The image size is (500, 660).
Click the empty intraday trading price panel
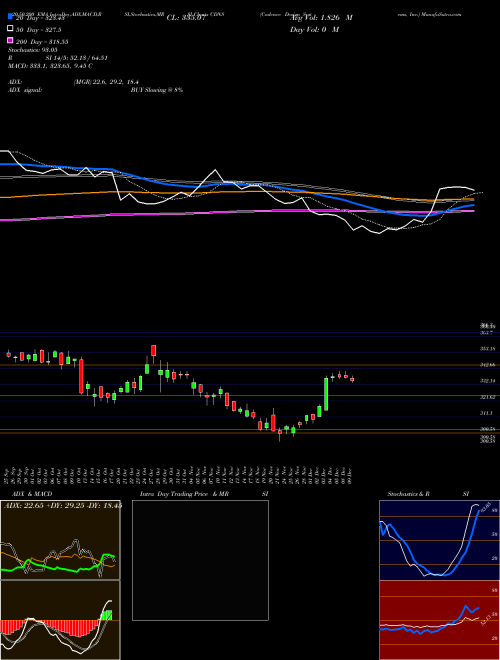pyautogui.click(x=200, y=560)
